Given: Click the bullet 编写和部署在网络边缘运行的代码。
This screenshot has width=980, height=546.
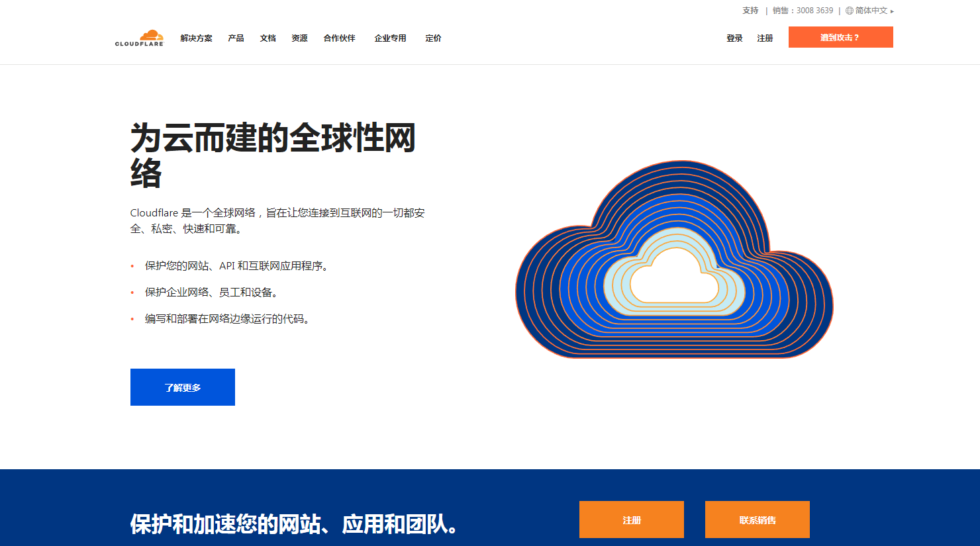Looking at the screenshot, I should (x=228, y=319).
